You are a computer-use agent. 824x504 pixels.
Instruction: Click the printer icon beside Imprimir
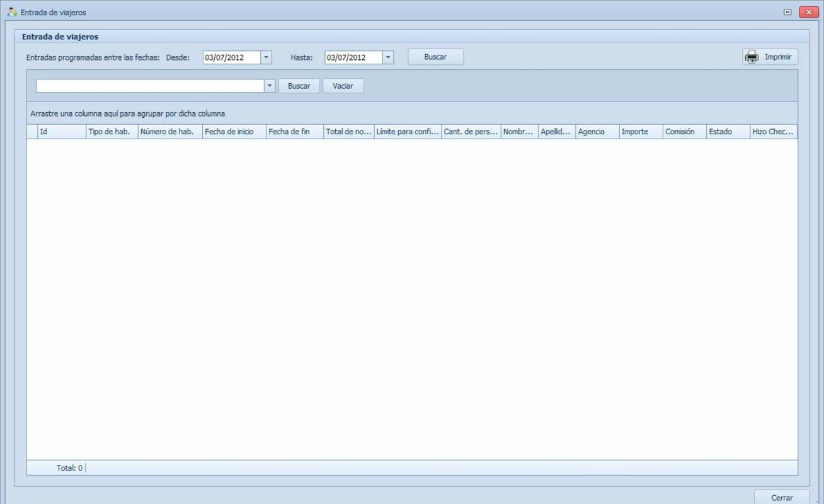tap(752, 57)
